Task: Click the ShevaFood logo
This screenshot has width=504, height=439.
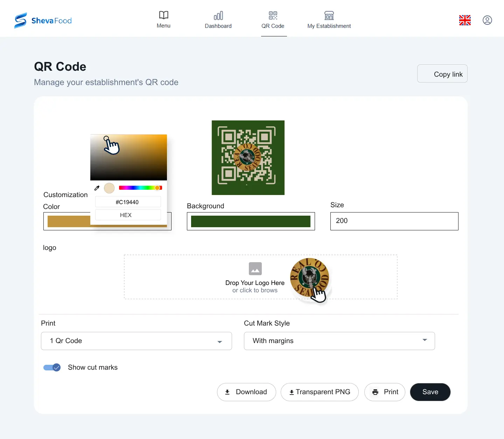Action: point(43,20)
